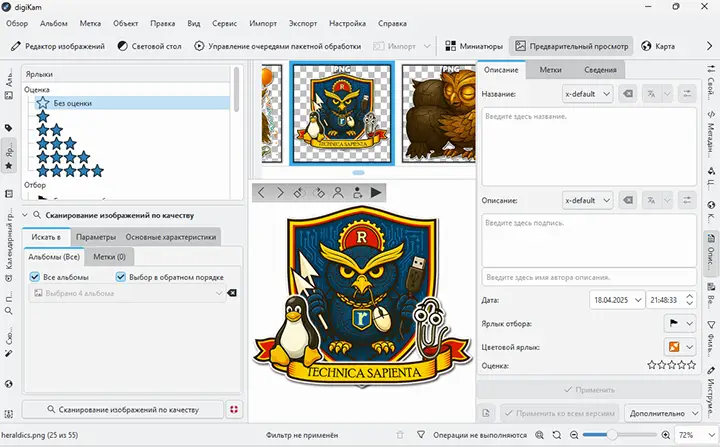The image size is (720, 447).
Task: Rotate image right in preview toolbar
Action: [319, 192]
